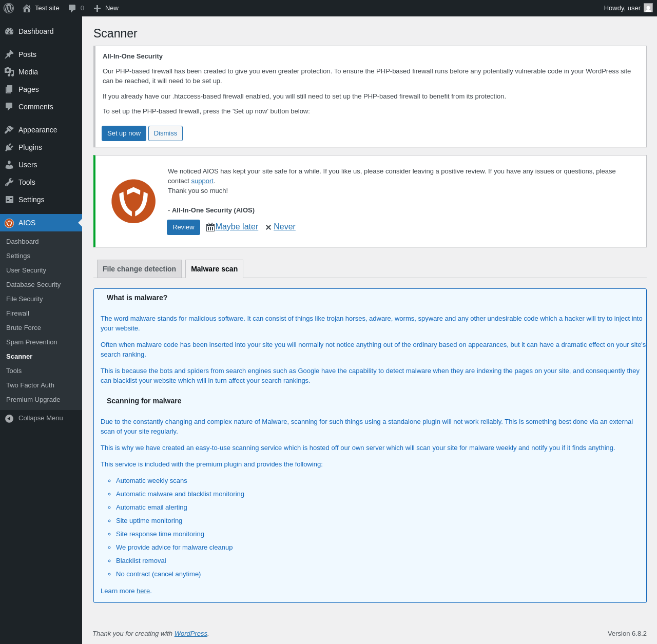Click the Media icon in sidebar

click(x=9, y=72)
